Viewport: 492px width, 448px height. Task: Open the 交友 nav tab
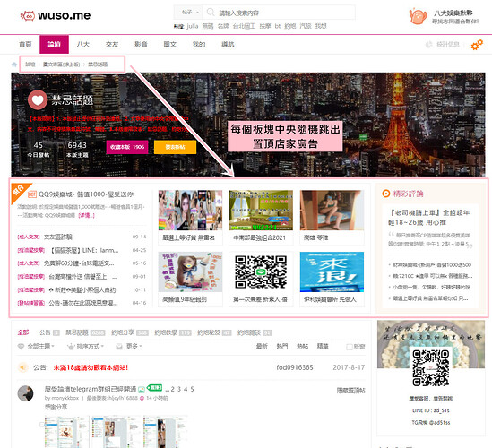112,45
